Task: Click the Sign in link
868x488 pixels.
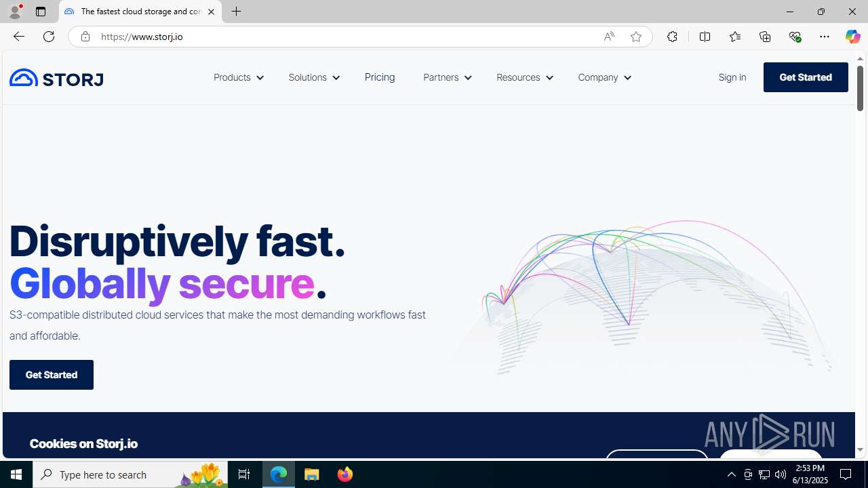Action: pos(732,77)
